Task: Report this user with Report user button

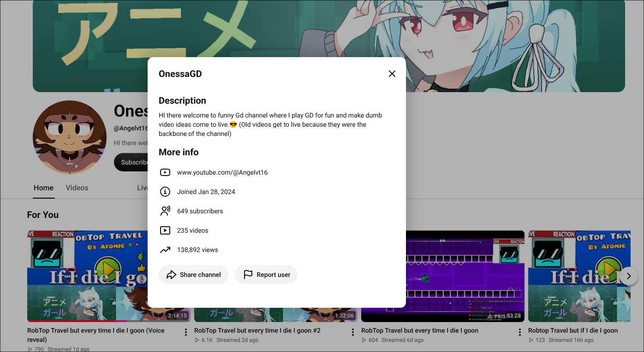Action: pos(266,275)
